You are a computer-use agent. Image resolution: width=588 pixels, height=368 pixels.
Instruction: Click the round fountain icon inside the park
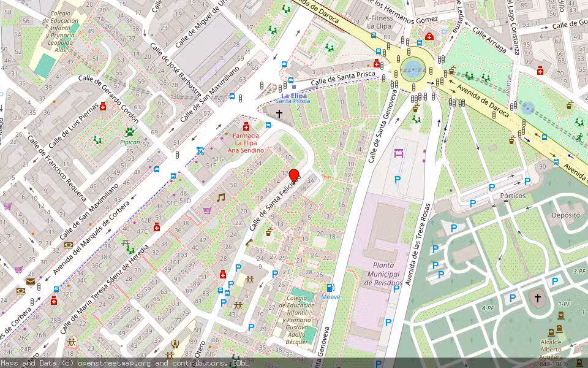click(x=528, y=108)
